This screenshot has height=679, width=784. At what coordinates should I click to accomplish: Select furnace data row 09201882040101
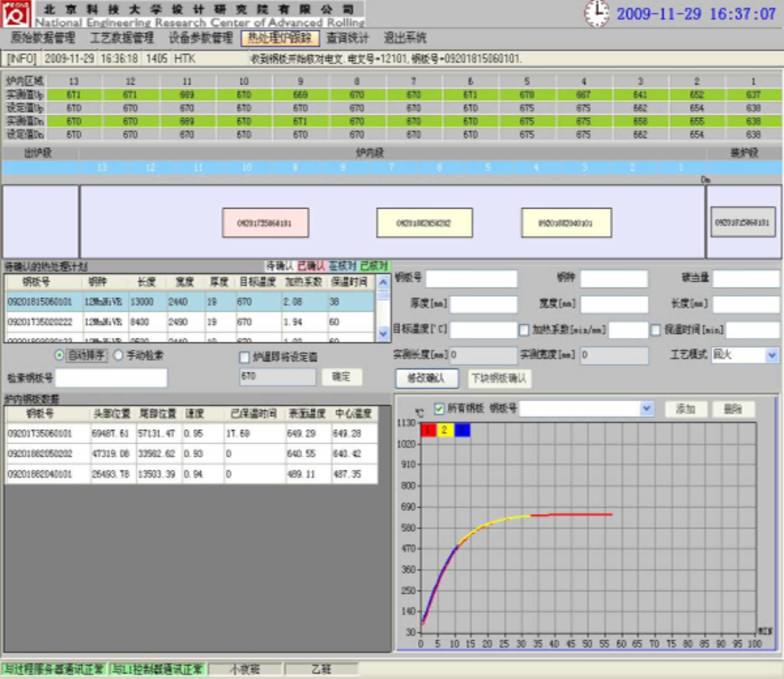click(x=192, y=474)
